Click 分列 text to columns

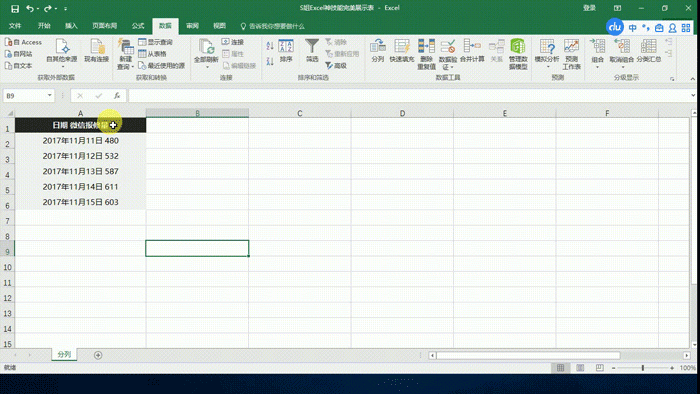click(378, 50)
